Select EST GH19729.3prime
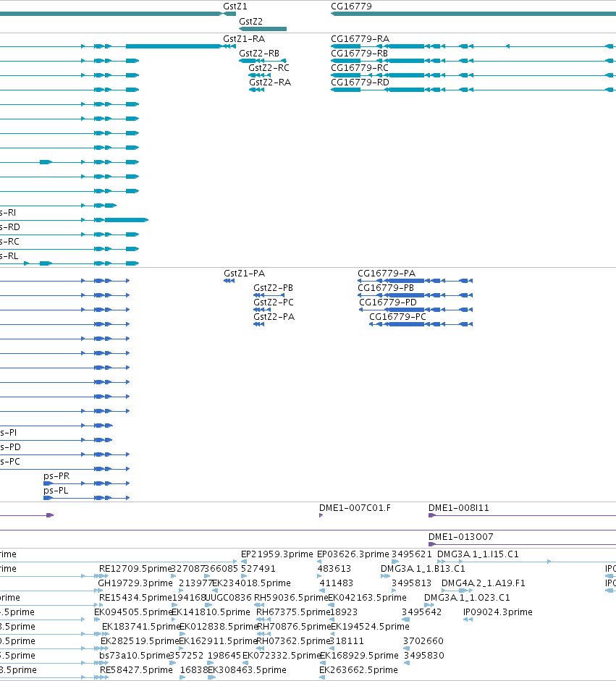 click(135, 583)
